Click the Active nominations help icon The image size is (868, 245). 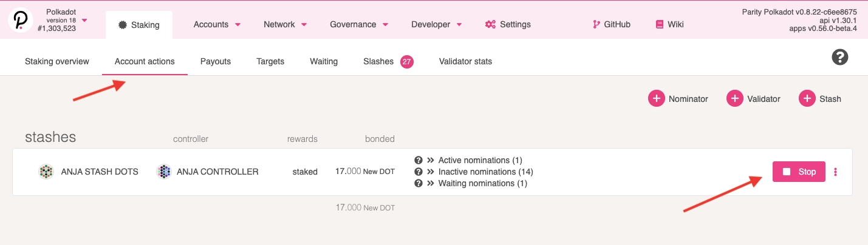(418, 161)
